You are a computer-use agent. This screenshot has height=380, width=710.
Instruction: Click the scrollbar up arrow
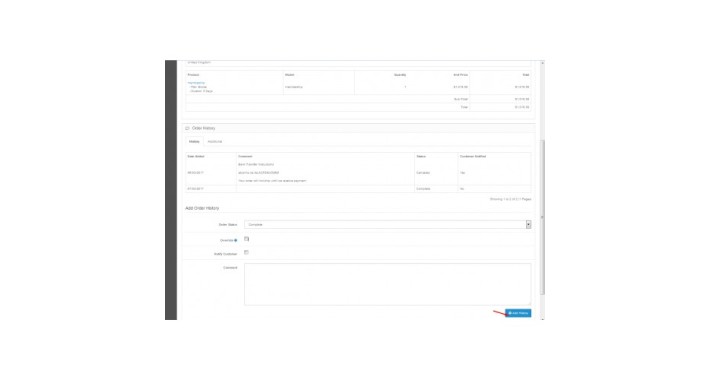542,63
